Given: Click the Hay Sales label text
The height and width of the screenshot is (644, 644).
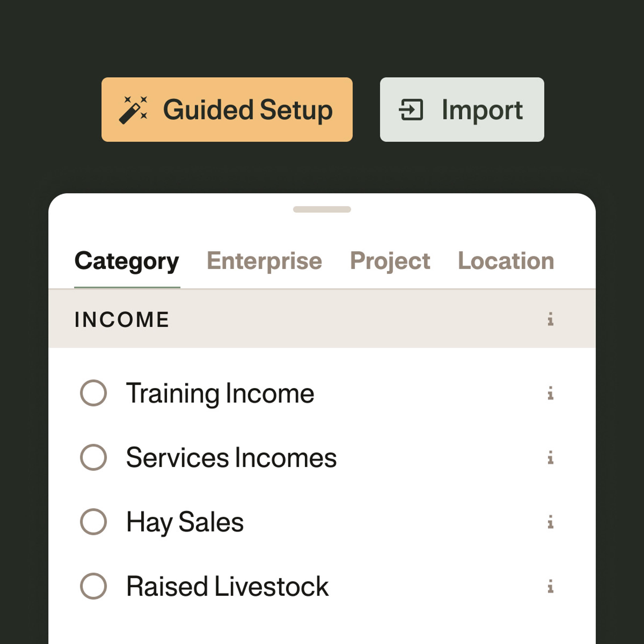Looking at the screenshot, I should [x=185, y=522].
